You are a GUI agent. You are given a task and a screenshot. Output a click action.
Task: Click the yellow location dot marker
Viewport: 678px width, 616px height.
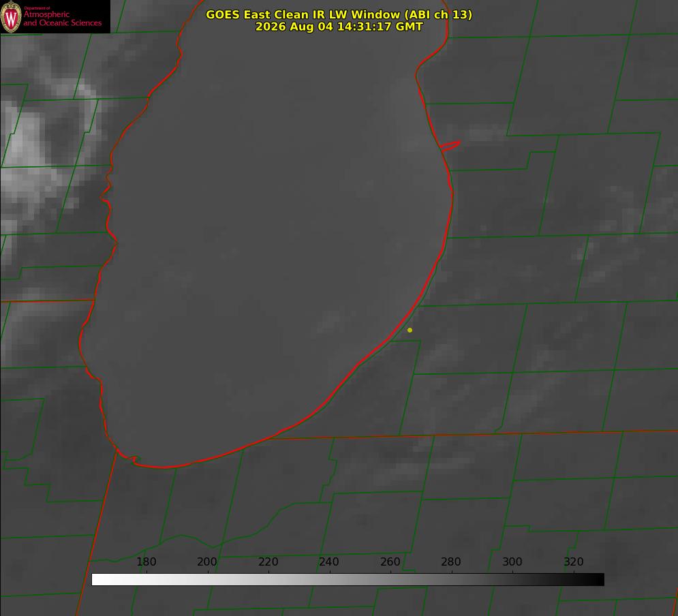pyautogui.click(x=410, y=330)
